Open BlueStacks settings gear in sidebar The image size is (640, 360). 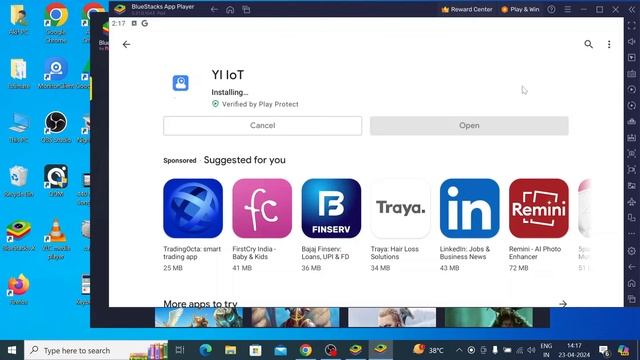pyautogui.click(x=631, y=251)
